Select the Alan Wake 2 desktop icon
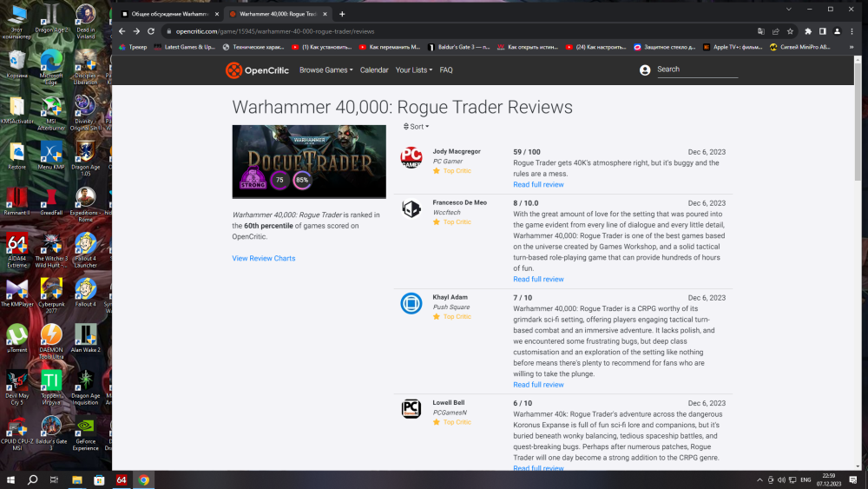Viewport: 868px width, 489px height. click(85, 339)
